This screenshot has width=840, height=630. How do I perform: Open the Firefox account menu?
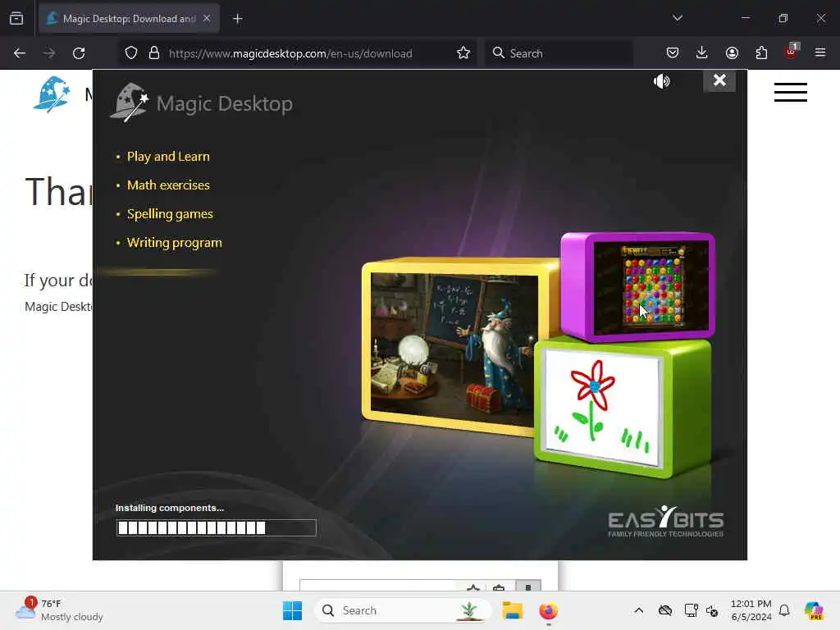(732, 52)
